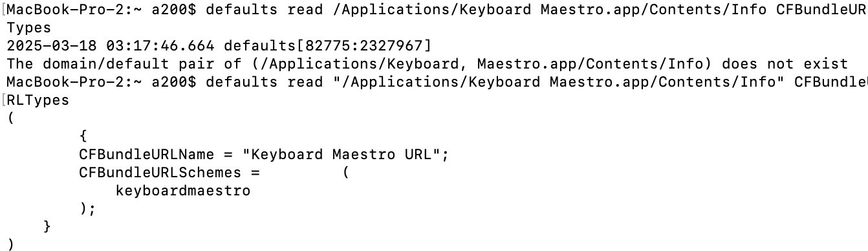
Task: Click the closing curly brace in output
Action: click(47, 227)
